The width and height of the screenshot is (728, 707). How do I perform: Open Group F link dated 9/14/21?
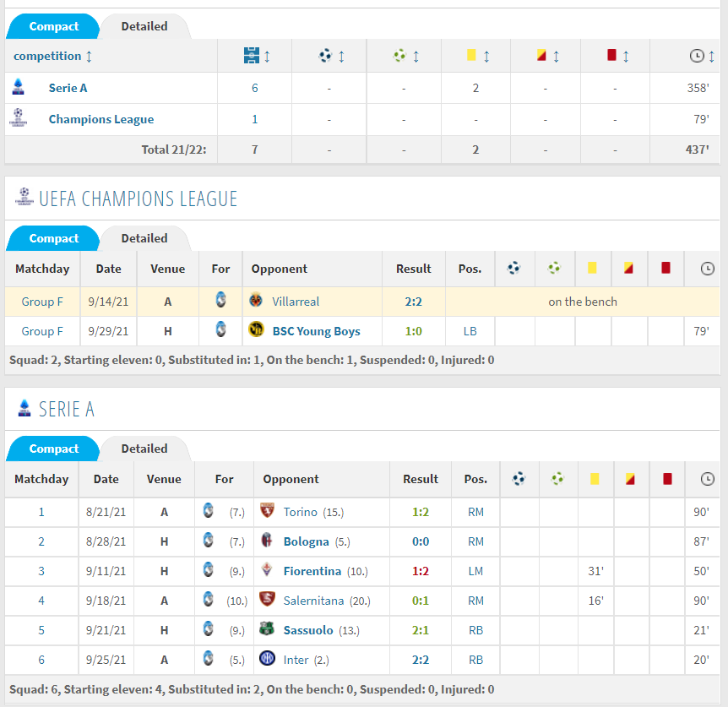click(x=41, y=302)
